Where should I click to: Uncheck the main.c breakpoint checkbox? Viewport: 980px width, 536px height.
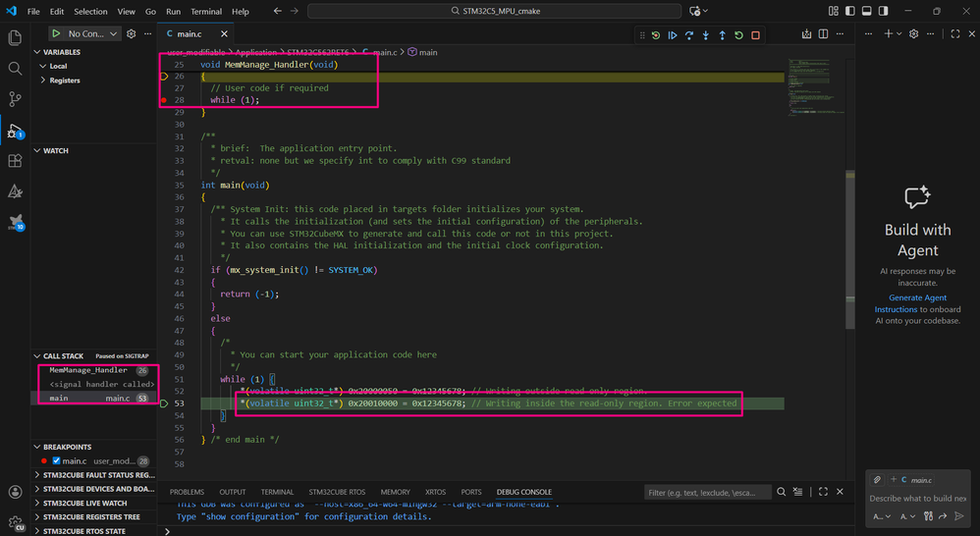pyautogui.click(x=56, y=460)
